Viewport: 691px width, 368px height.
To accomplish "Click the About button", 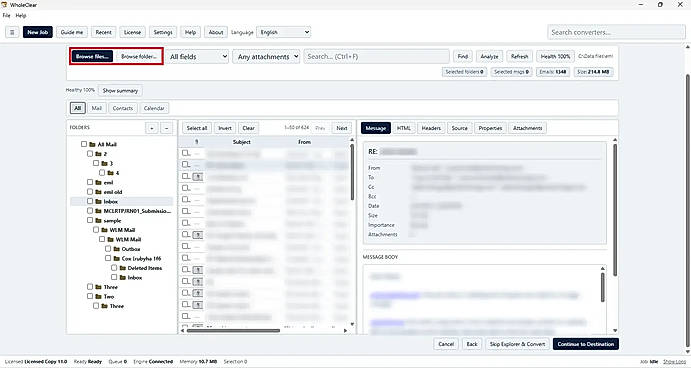I will tap(216, 32).
